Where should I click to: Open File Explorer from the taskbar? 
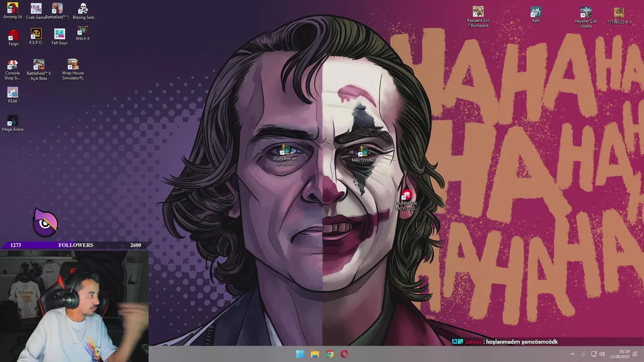point(315,354)
